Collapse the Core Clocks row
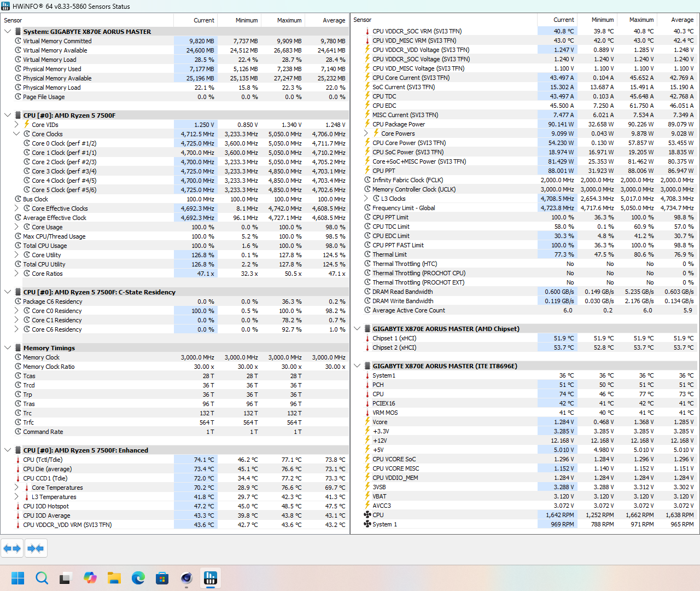This screenshot has width=700, height=591. click(x=16, y=134)
